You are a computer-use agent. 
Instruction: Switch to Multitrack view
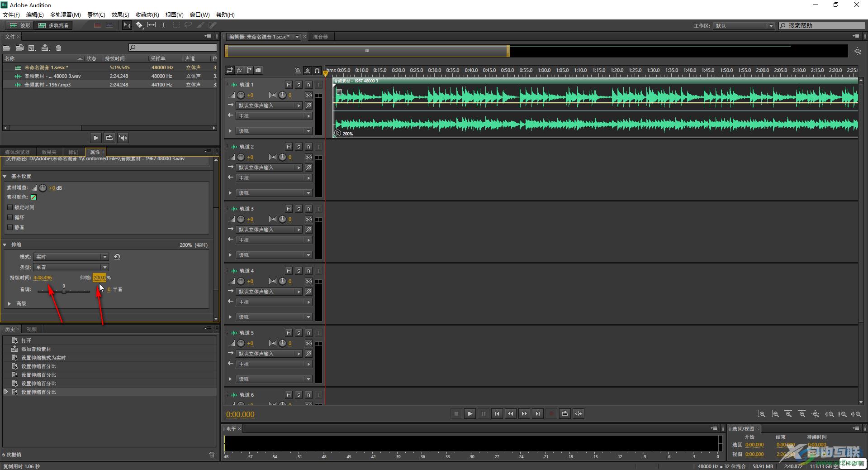[54, 25]
